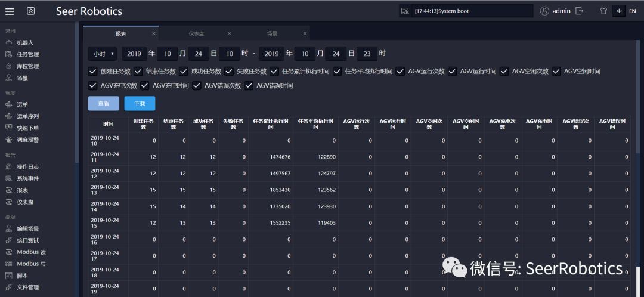Open 调度报警 alarm in sidebar
The width and height of the screenshot is (644, 297).
(27, 140)
